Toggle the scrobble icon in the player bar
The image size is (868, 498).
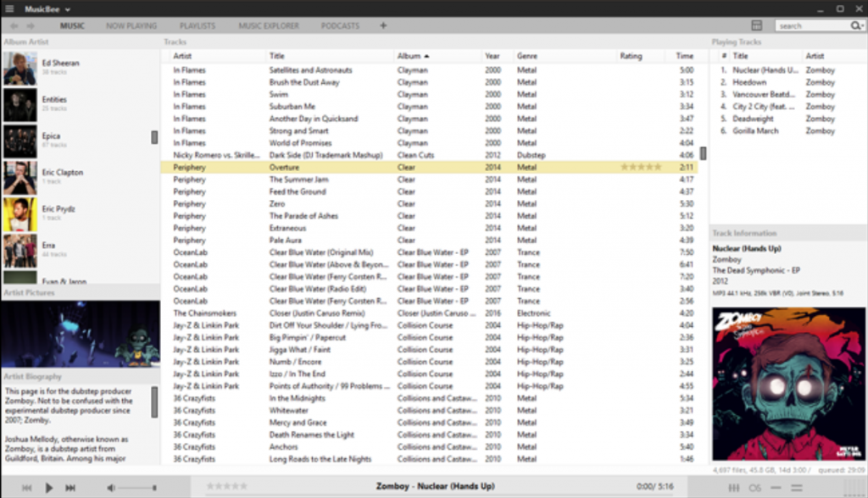pyautogui.click(x=754, y=488)
